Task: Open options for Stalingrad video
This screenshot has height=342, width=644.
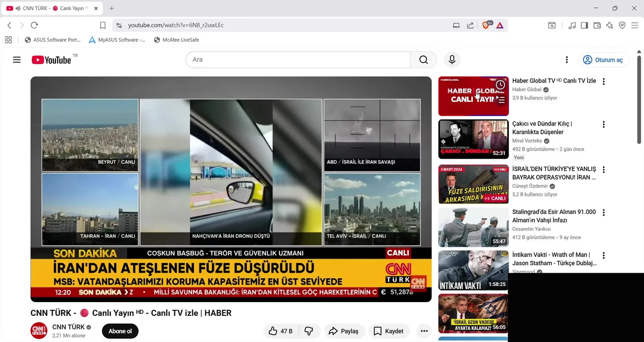Action: pos(604,213)
